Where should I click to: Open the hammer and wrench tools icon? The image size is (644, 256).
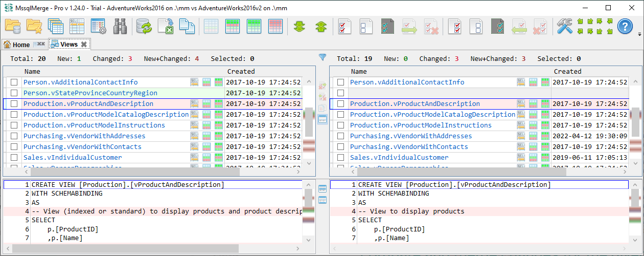564,26
